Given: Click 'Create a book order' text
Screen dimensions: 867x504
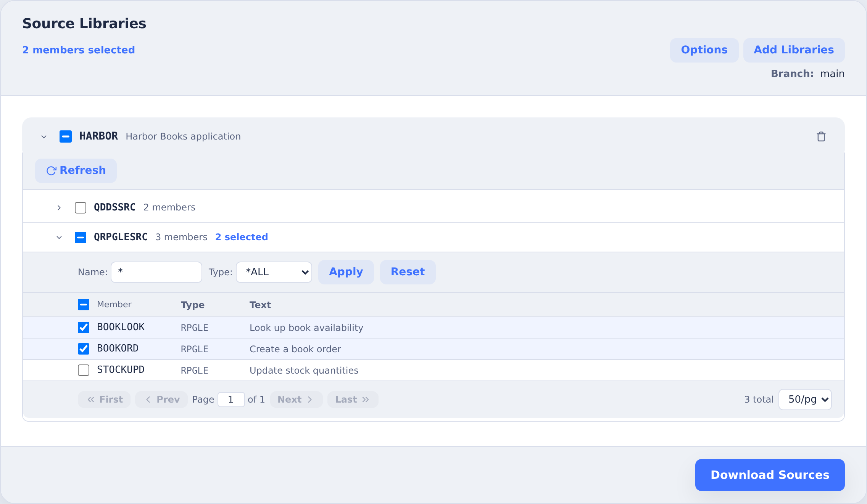Looking at the screenshot, I should [295, 349].
